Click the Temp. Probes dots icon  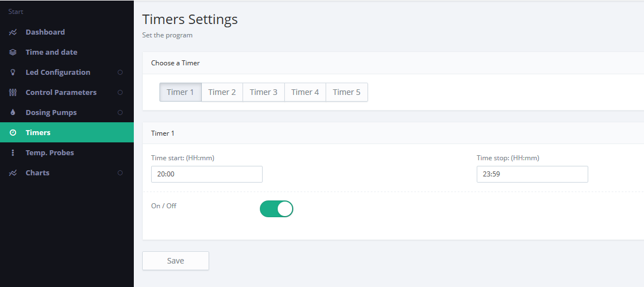pos(13,153)
